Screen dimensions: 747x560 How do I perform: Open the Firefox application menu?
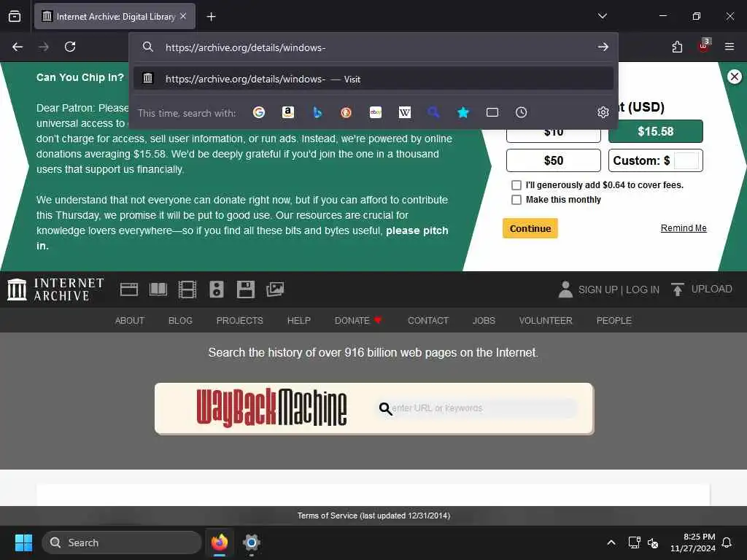tap(729, 47)
